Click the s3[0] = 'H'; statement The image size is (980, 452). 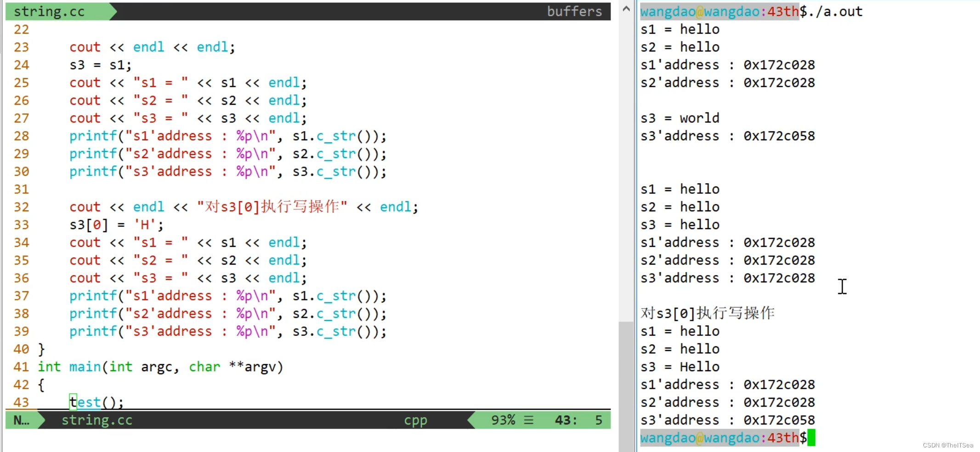pos(116,225)
